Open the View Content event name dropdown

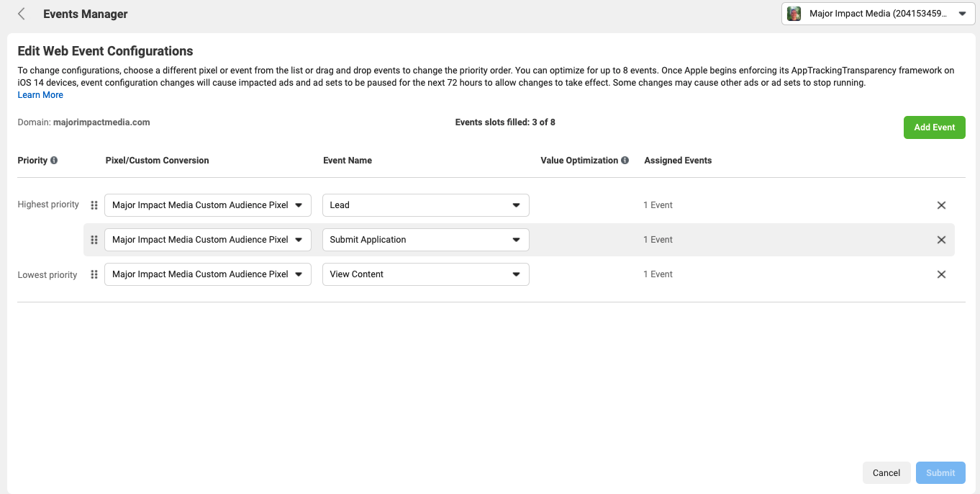point(426,274)
